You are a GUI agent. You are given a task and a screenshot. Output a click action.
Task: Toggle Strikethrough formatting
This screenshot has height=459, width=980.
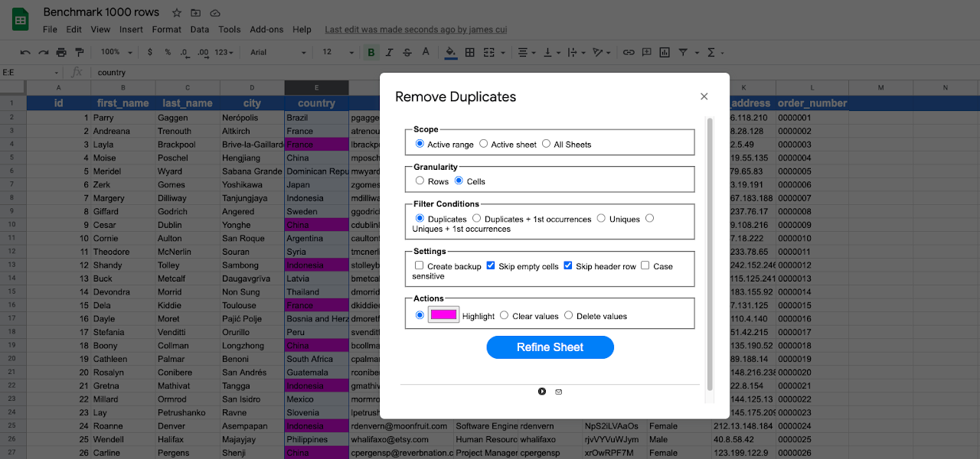pyautogui.click(x=407, y=52)
